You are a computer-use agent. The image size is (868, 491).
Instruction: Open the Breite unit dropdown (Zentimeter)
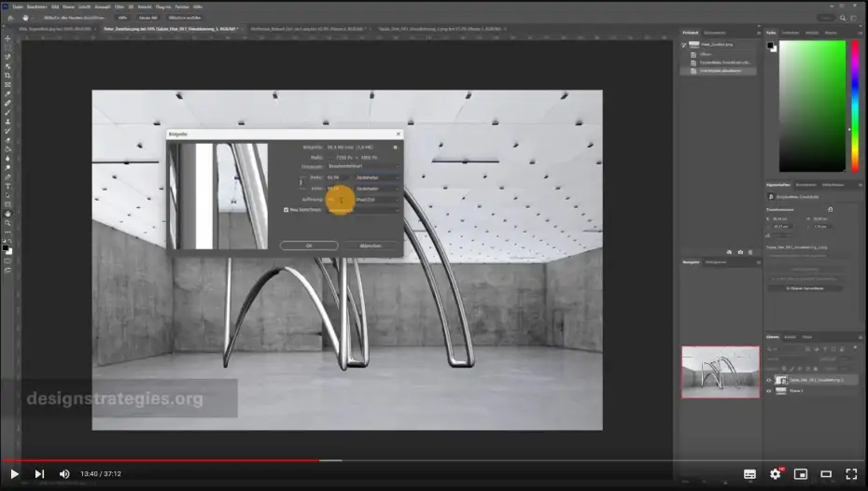pyautogui.click(x=377, y=177)
